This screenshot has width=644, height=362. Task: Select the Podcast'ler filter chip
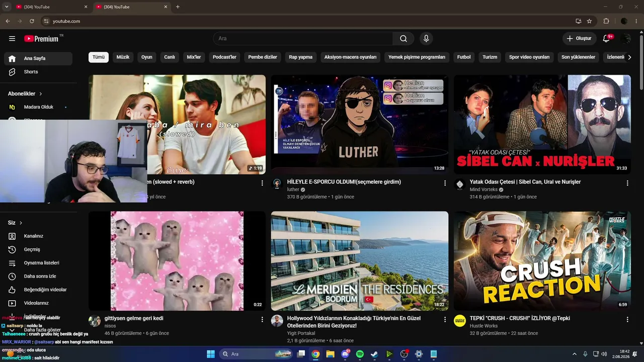[x=224, y=57]
